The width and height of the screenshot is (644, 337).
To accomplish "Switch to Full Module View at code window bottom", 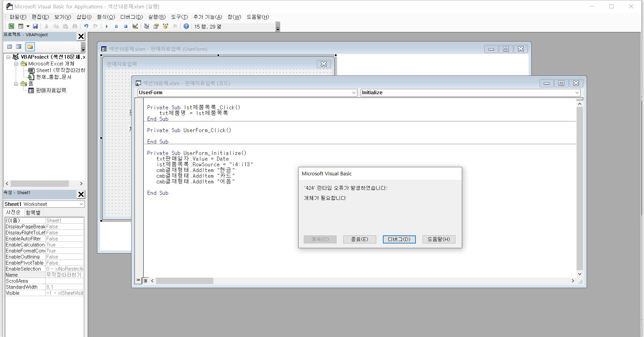I will point(145,281).
